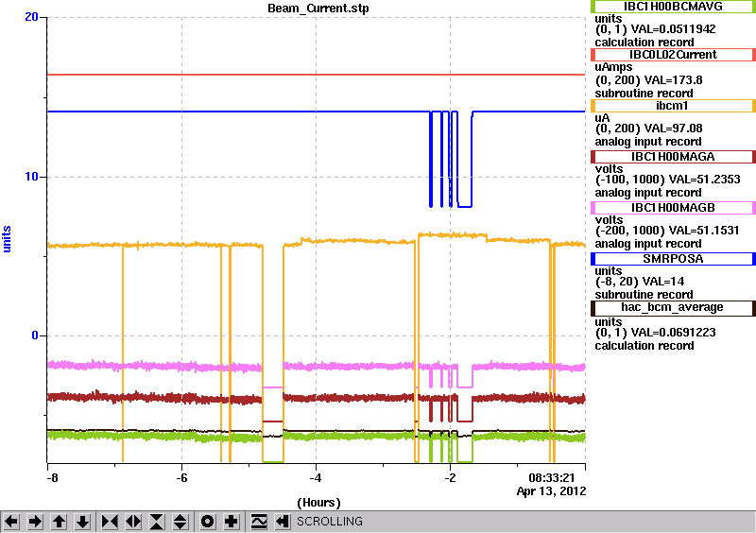Click the (Hours) axis label
Screen dimensions: 756x533
coord(318,503)
